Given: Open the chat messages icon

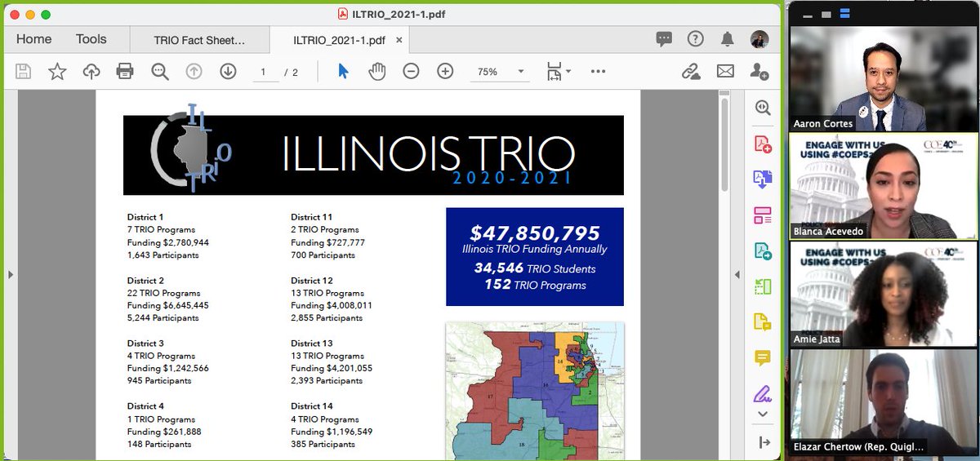Looking at the screenshot, I should click(664, 38).
